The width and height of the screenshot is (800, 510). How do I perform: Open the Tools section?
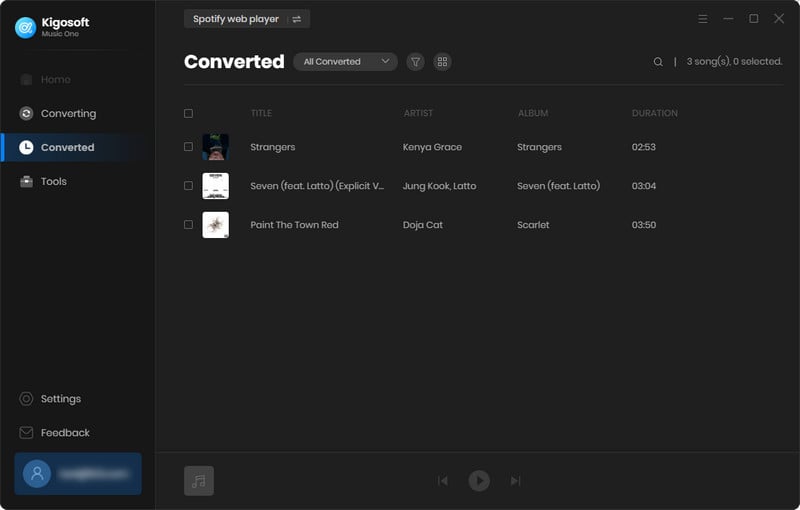(43, 182)
